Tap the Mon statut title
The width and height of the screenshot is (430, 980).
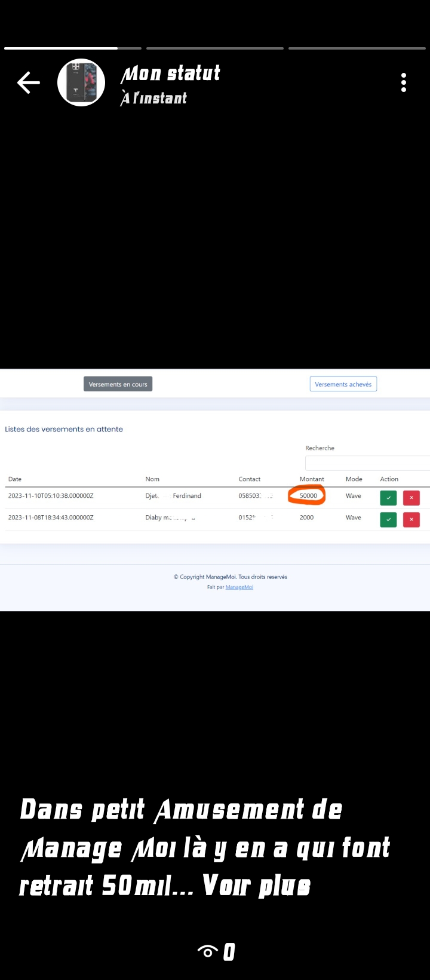click(x=171, y=73)
